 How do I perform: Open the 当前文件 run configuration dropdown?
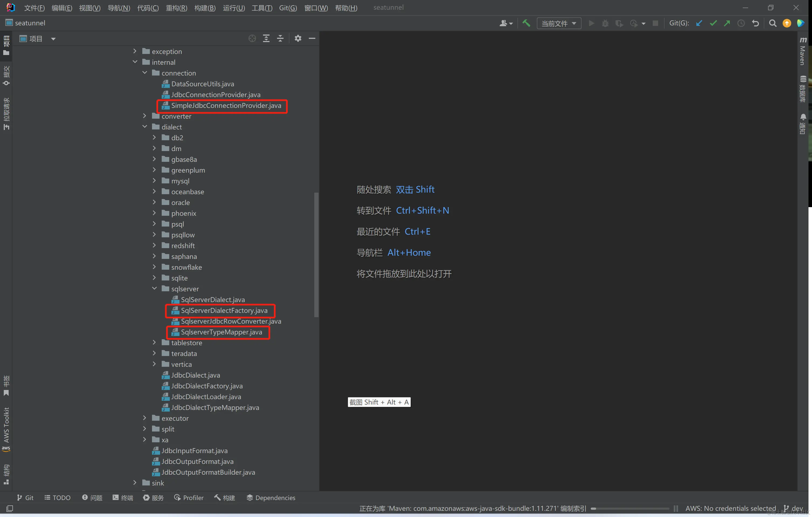pyautogui.click(x=559, y=23)
